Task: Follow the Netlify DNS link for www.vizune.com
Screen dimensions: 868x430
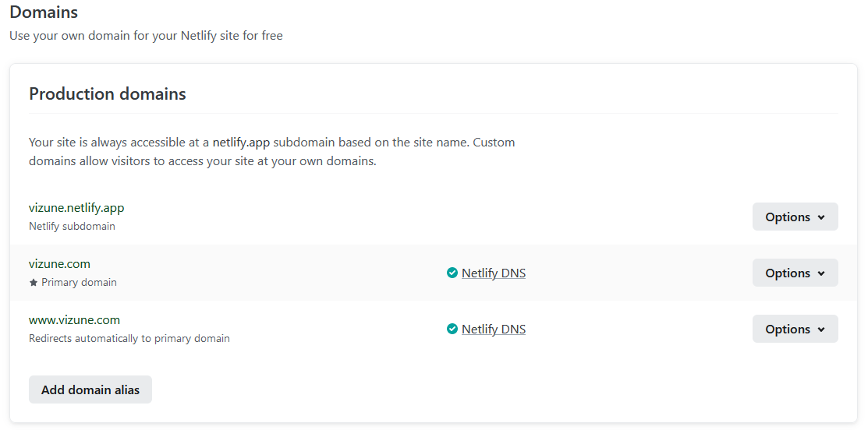Action: click(494, 329)
